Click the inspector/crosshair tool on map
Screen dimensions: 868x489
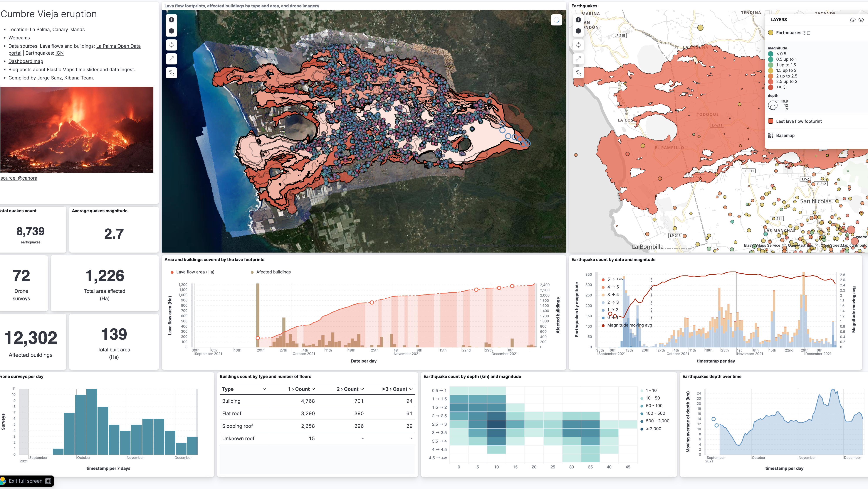172,45
